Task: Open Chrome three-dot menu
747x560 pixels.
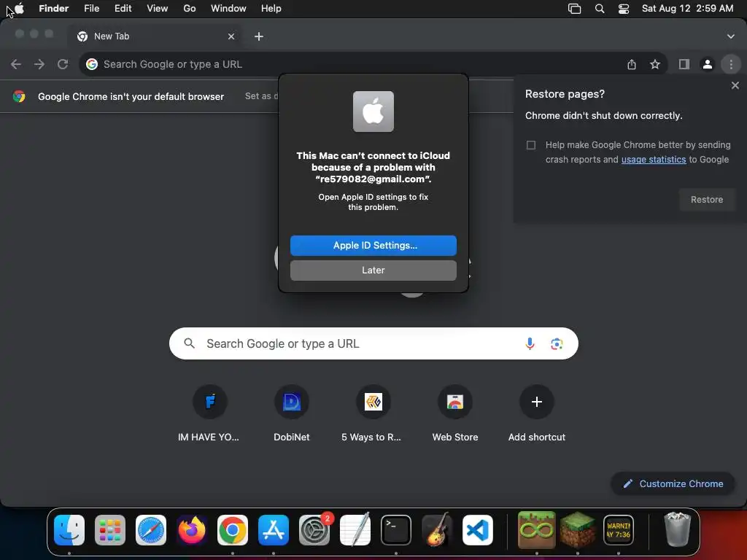Action: [x=731, y=64]
